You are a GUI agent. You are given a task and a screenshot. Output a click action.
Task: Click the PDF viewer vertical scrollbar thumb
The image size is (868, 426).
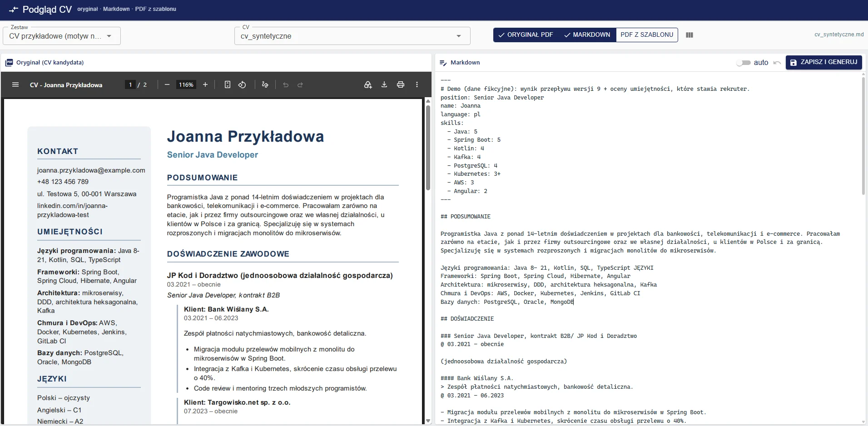tap(428, 148)
